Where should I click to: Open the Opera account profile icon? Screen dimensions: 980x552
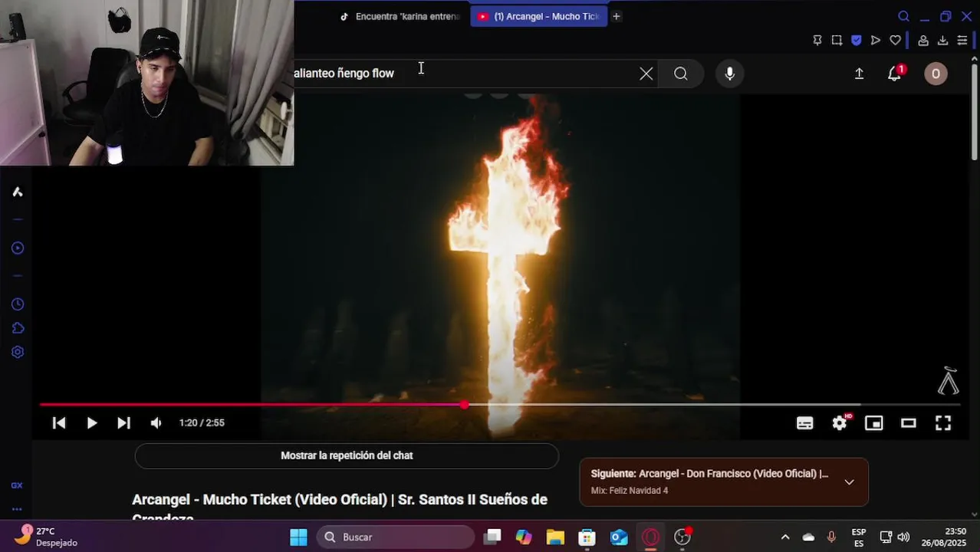[x=923, y=41]
